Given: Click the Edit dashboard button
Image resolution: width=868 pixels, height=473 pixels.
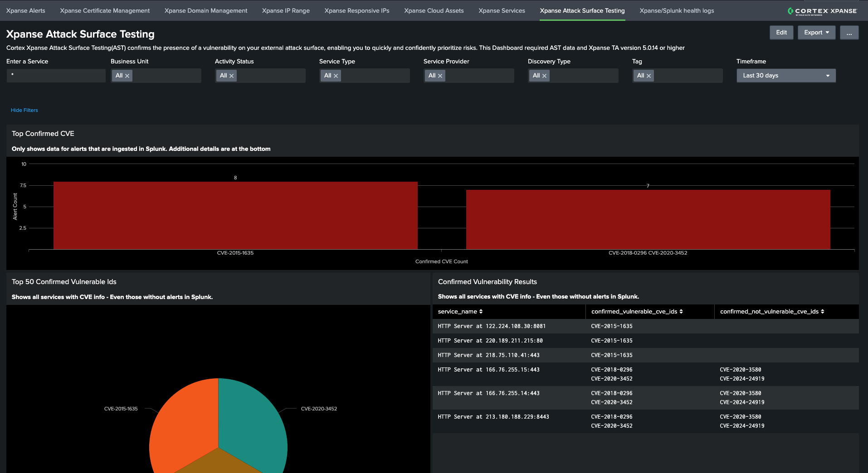Looking at the screenshot, I should (781, 33).
